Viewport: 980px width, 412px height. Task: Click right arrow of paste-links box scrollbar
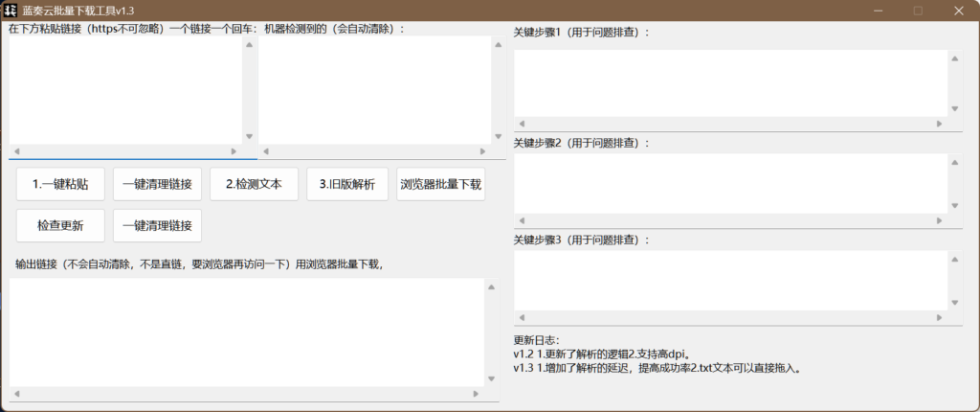click(234, 151)
